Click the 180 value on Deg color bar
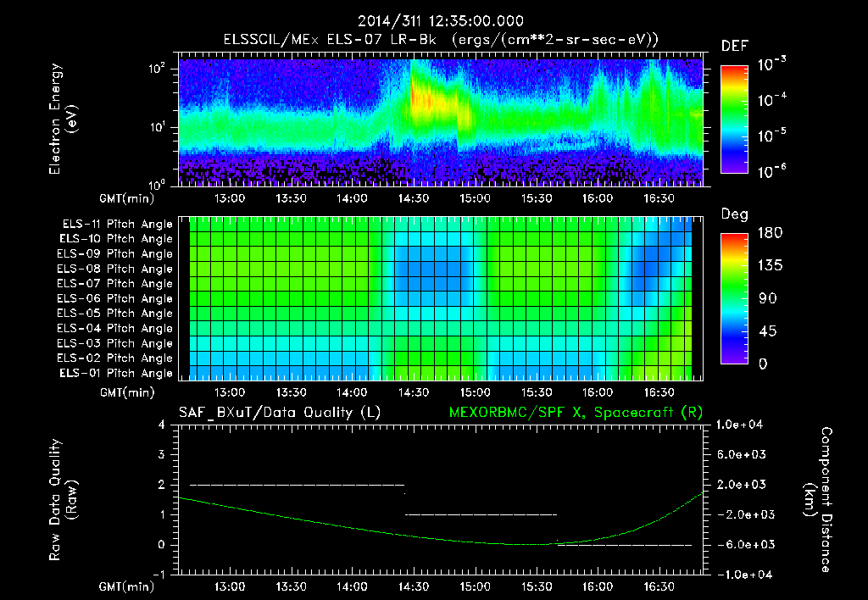Screen dimensions: 868x600 (770, 233)
